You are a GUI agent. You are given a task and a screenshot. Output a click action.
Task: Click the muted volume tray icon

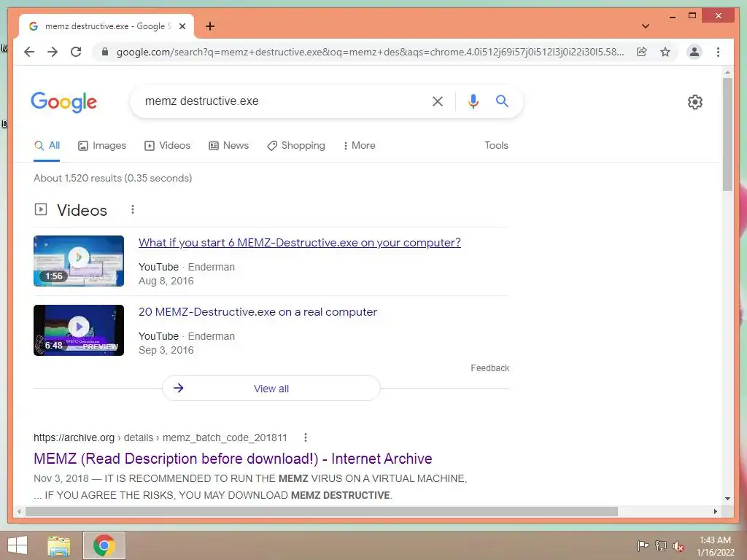coord(678,545)
